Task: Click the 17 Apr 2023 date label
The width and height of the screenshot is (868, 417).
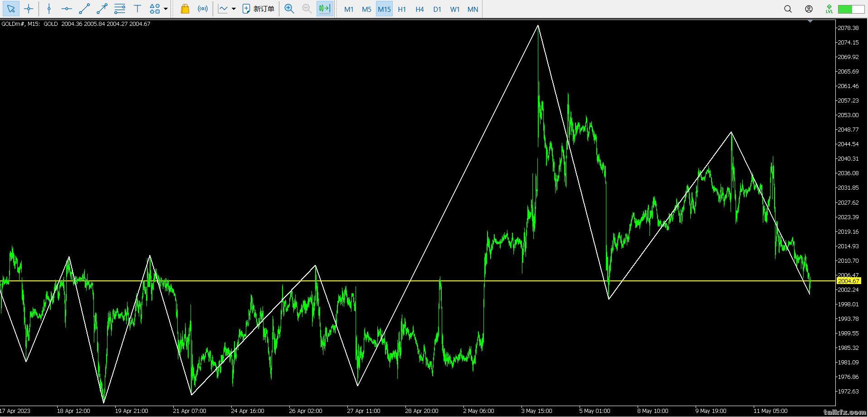Action: click(x=15, y=411)
